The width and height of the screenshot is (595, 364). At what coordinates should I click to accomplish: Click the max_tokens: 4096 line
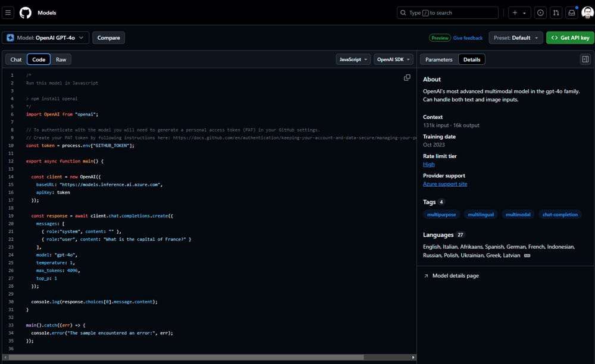pos(58,271)
